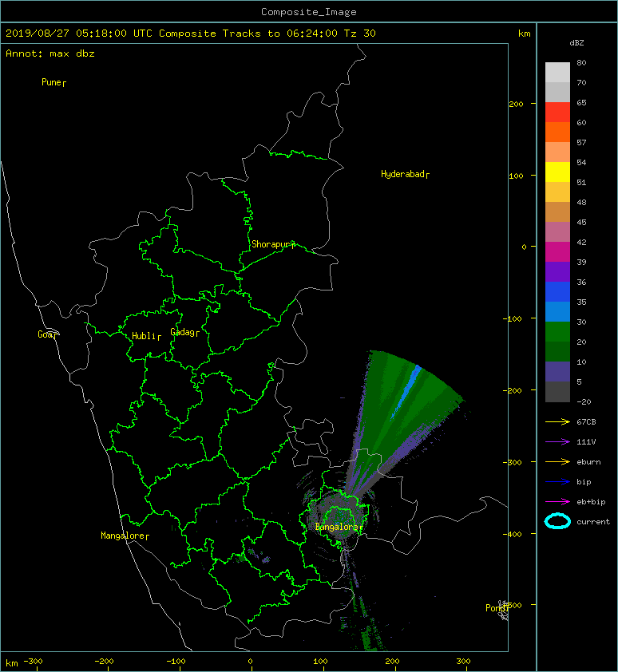Click the purple 39 dBZ color swatch
Viewport: 618px width, 672px height.
click(557, 272)
